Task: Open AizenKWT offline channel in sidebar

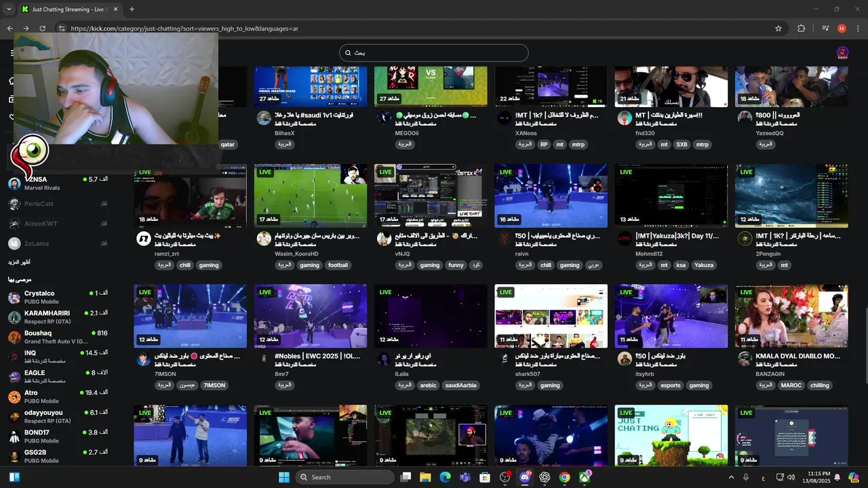Action: tap(58, 224)
